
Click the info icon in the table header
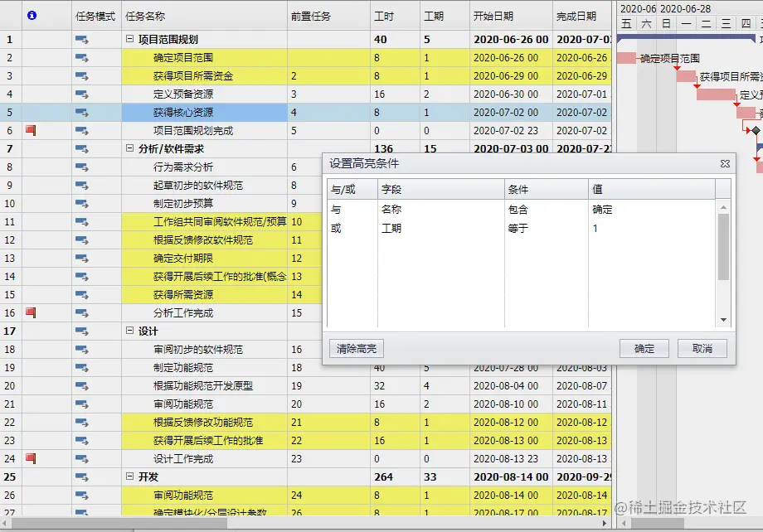(x=32, y=14)
